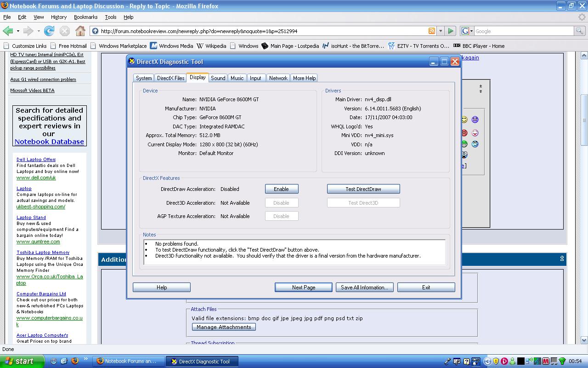Click yellow security shield tray icon
Image resolution: width=588 pixels, height=368 pixels.
496,362
